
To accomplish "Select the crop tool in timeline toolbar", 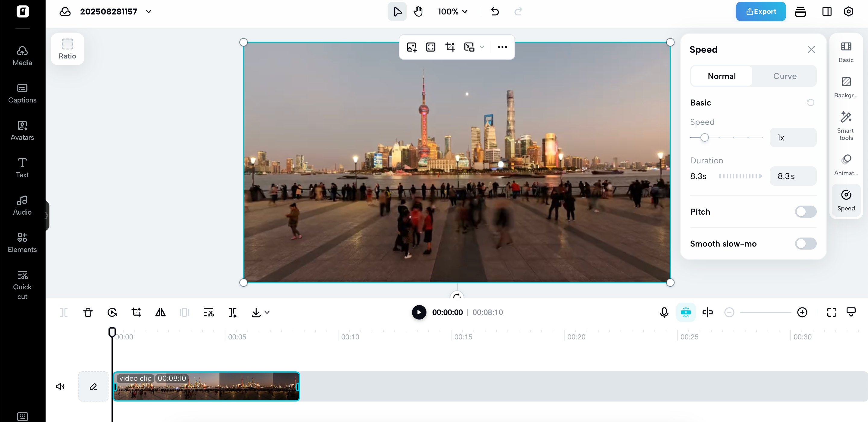I will [x=136, y=313].
